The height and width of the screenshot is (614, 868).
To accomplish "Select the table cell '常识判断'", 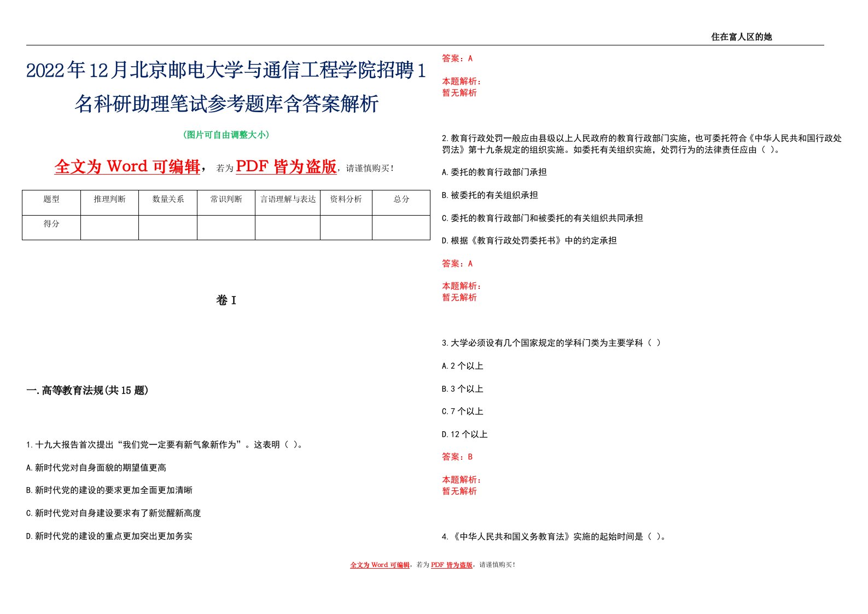I will coord(226,202).
